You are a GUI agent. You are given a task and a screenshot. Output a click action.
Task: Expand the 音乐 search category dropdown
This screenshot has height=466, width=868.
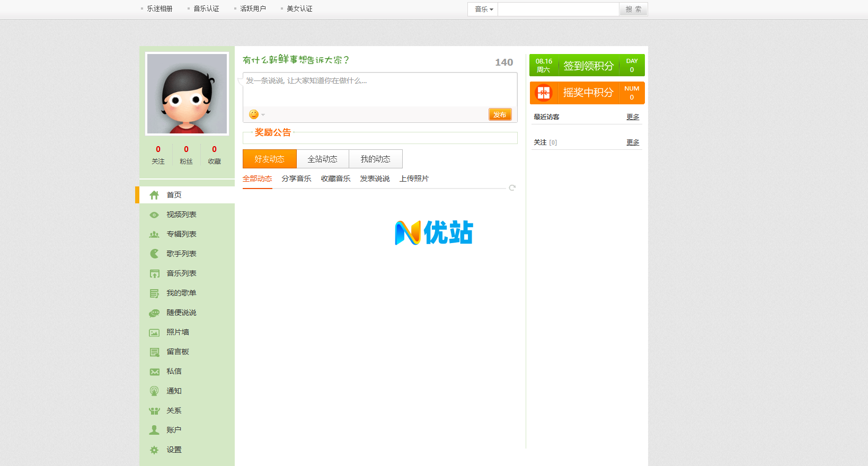483,9
